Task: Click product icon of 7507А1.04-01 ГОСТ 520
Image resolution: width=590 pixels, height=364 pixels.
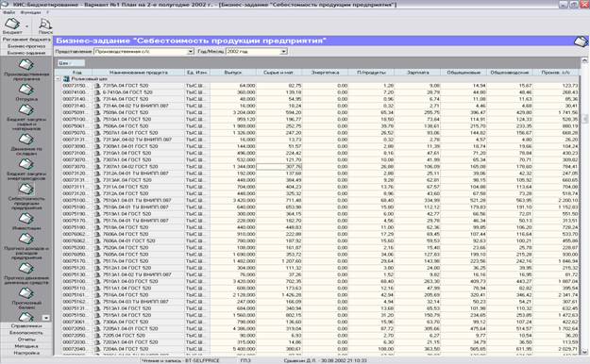Action: (x=97, y=133)
